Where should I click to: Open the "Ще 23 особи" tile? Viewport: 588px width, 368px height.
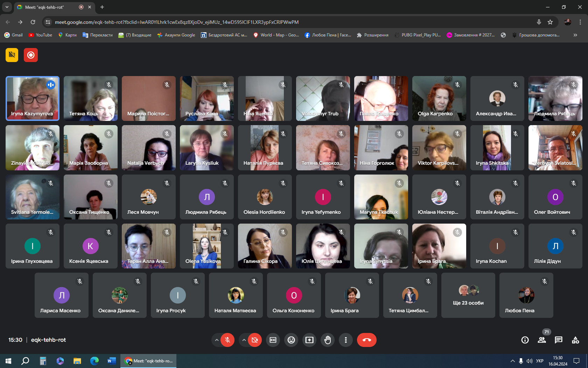click(468, 295)
